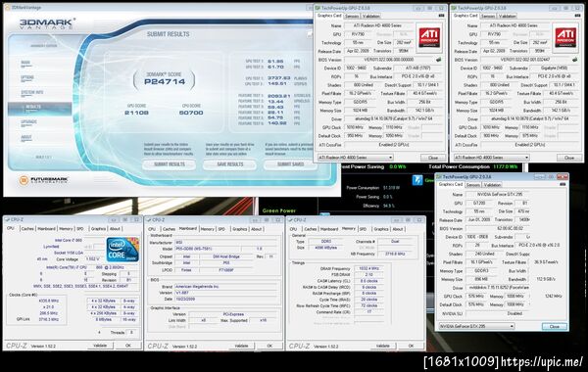The height and width of the screenshot is (372, 588).
Task: Open Memory tab in CPU-Z window showing MSI mainboard
Action: (207, 229)
